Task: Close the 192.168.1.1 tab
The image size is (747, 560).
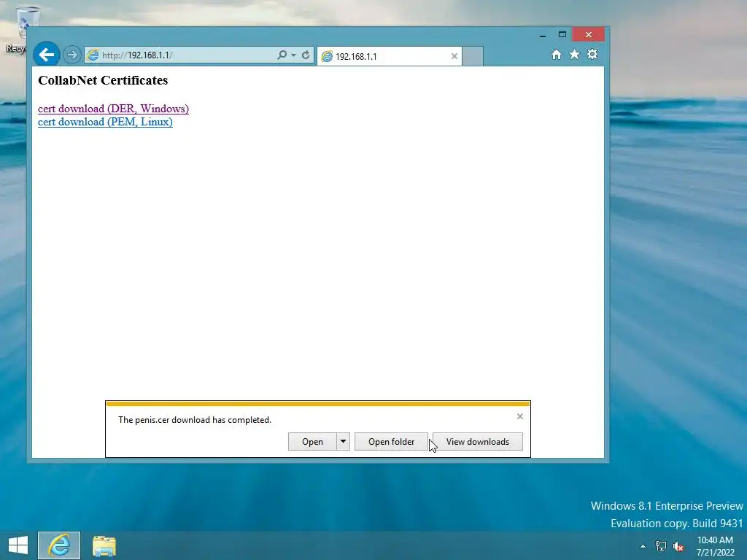Action: 454,56
